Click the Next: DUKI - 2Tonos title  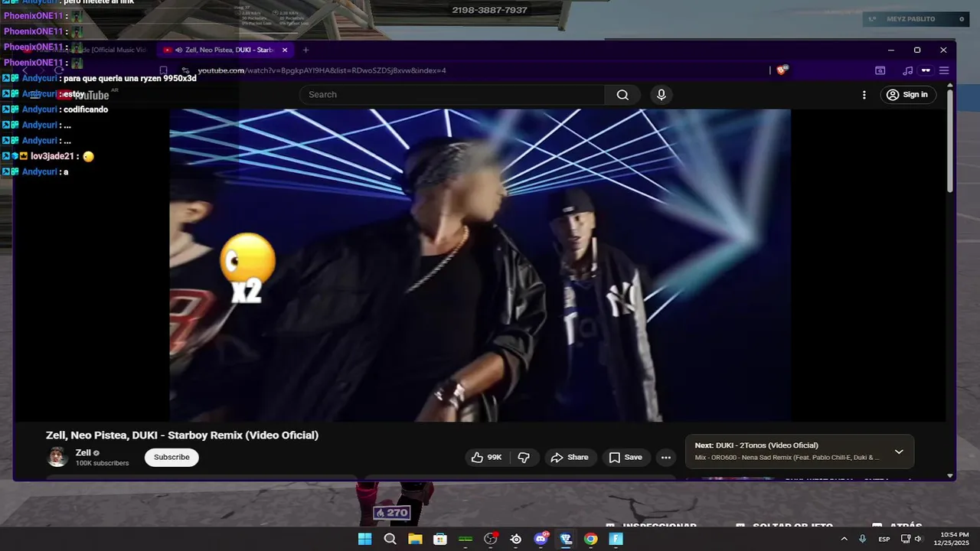coord(756,445)
